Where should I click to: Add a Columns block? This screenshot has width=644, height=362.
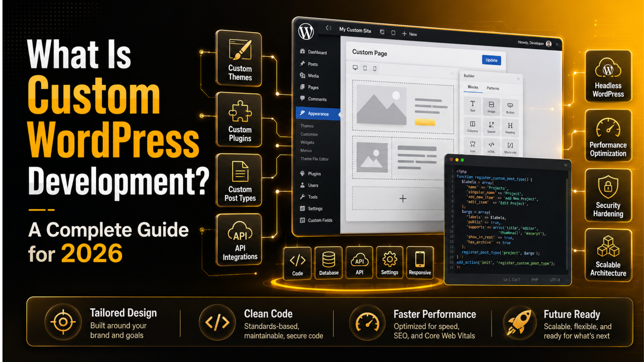point(472,126)
